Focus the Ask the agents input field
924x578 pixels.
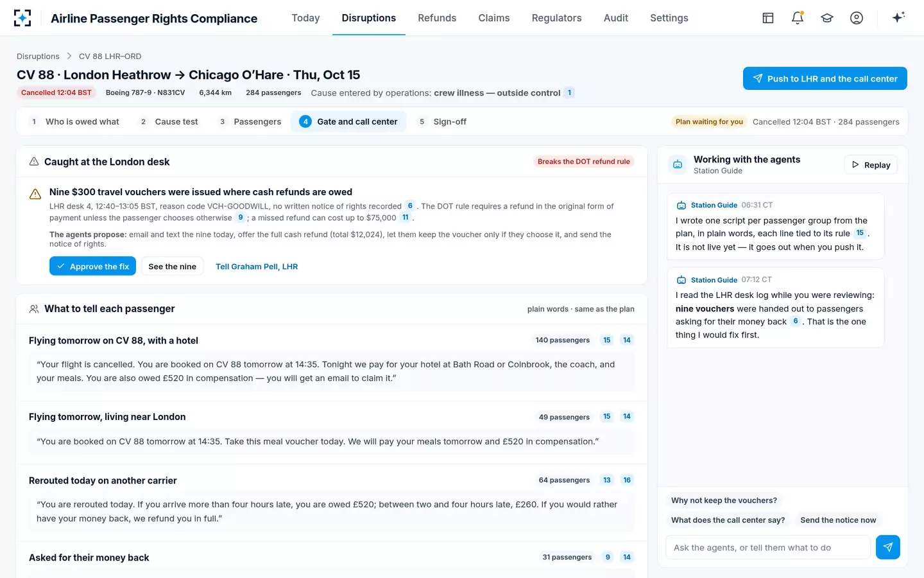pyautogui.click(x=768, y=547)
